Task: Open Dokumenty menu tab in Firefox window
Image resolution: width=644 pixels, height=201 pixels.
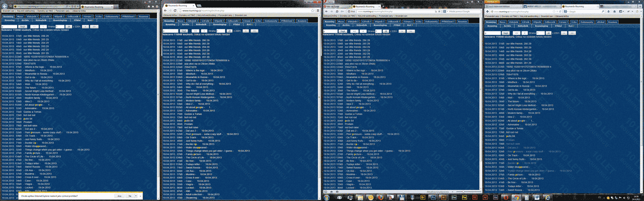Action: [x=587, y=22]
